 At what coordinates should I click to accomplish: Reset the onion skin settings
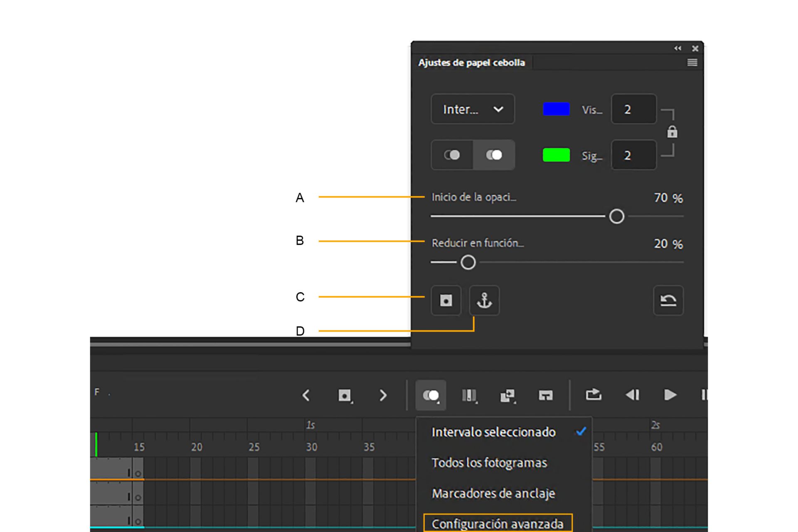point(668,300)
